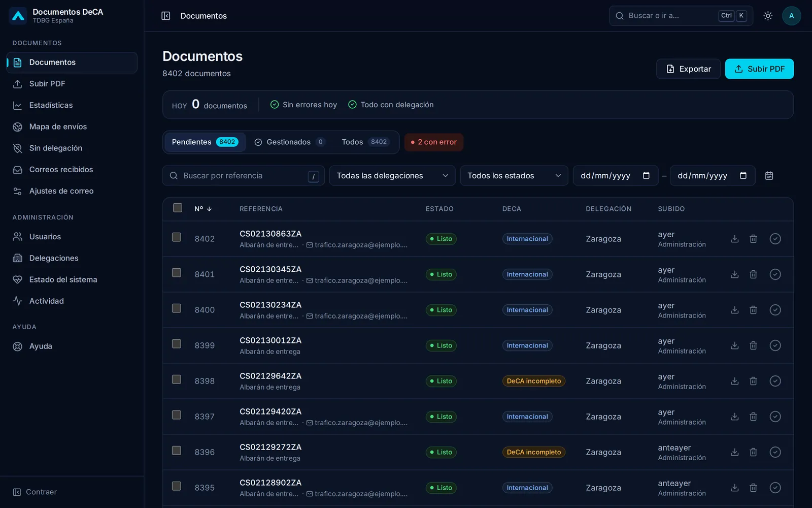Mark document CS02130234ZA as managed
This screenshot has height=508, width=812.
[775, 310]
